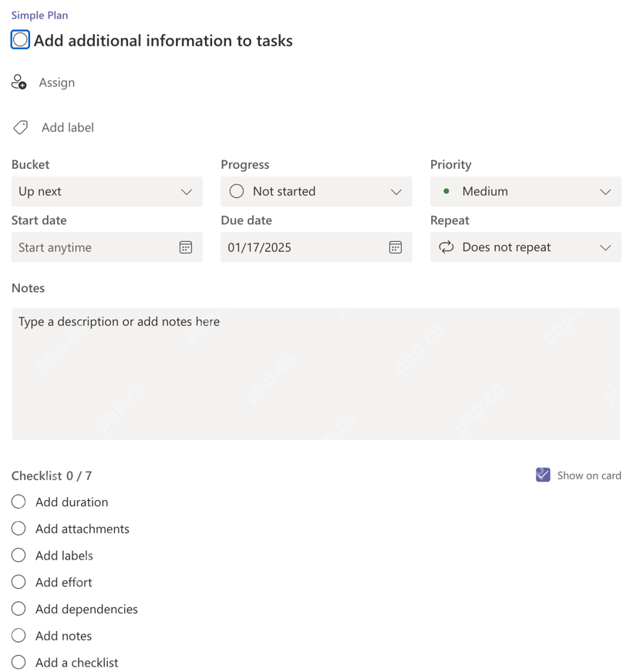This screenshot has width=633, height=672.
Task: Click Add label
Action: pos(68,127)
